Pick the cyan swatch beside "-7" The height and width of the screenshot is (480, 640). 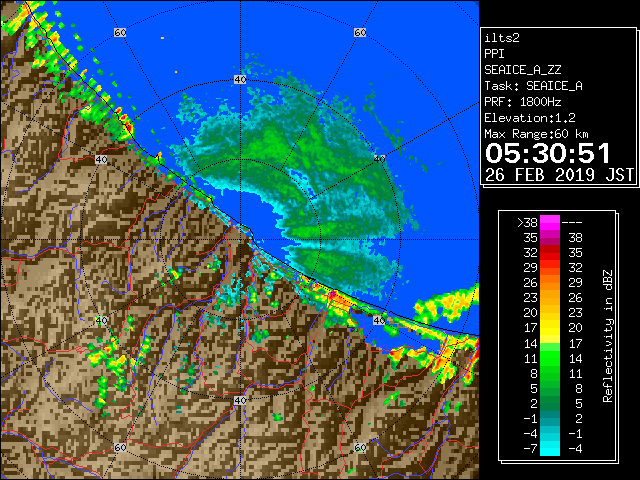pyautogui.click(x=550, y=449)
